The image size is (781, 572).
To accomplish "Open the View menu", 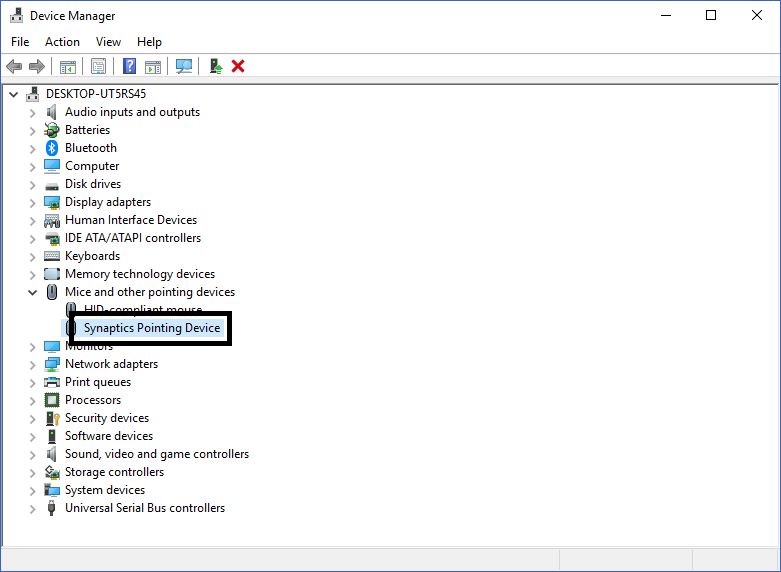I will pos(108,42).
